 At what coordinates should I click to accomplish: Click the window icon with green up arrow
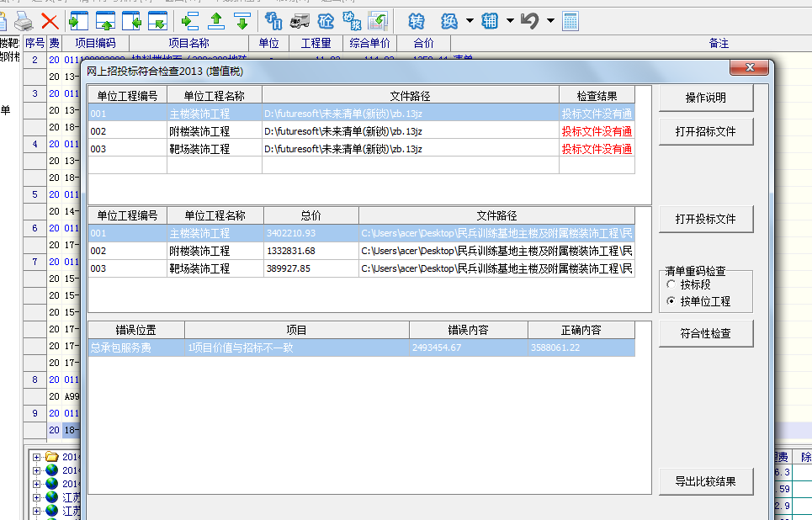(105, 21)
